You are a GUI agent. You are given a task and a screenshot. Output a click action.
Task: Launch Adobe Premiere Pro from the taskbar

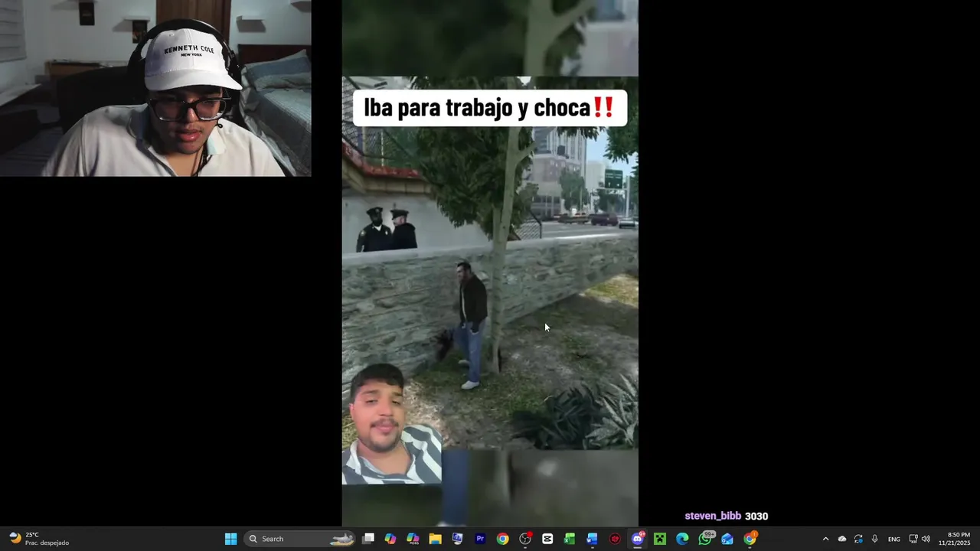coord(480,539)
